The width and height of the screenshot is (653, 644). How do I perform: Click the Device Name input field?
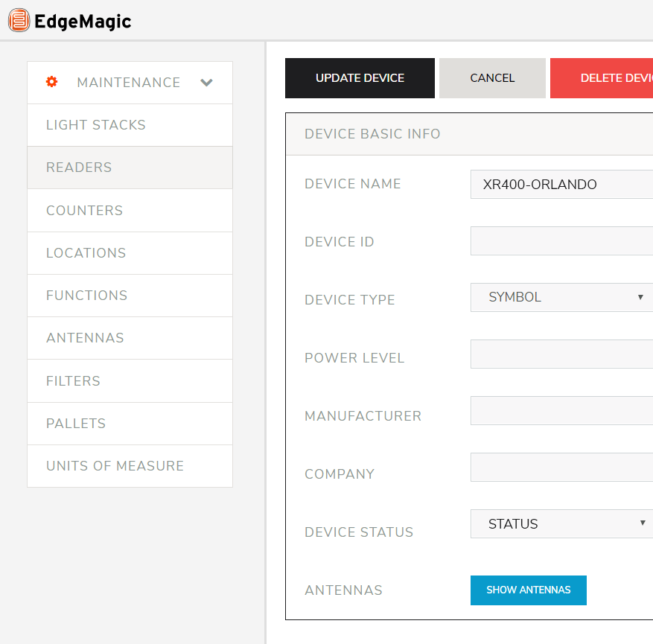click(562, 184)
